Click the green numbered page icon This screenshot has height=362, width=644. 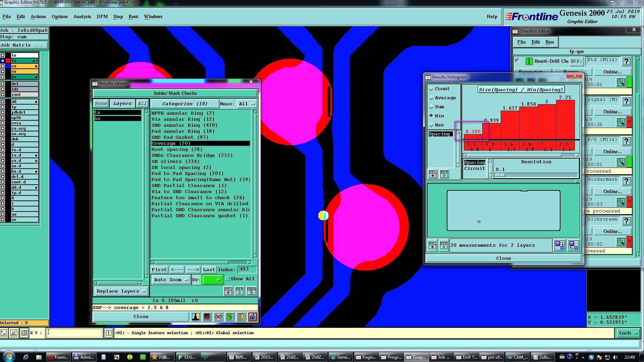point(229,317)
